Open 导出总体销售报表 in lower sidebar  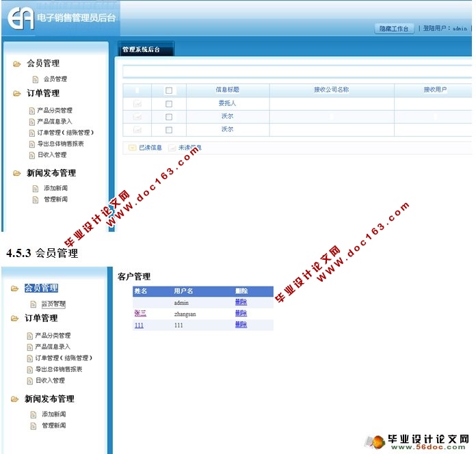[x=59, y=369]
